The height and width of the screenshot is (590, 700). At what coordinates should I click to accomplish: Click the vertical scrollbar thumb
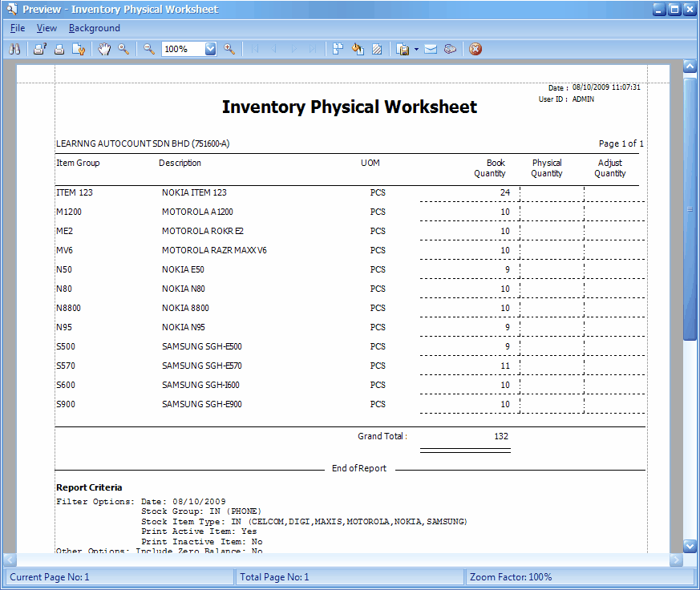click(690, 209)
